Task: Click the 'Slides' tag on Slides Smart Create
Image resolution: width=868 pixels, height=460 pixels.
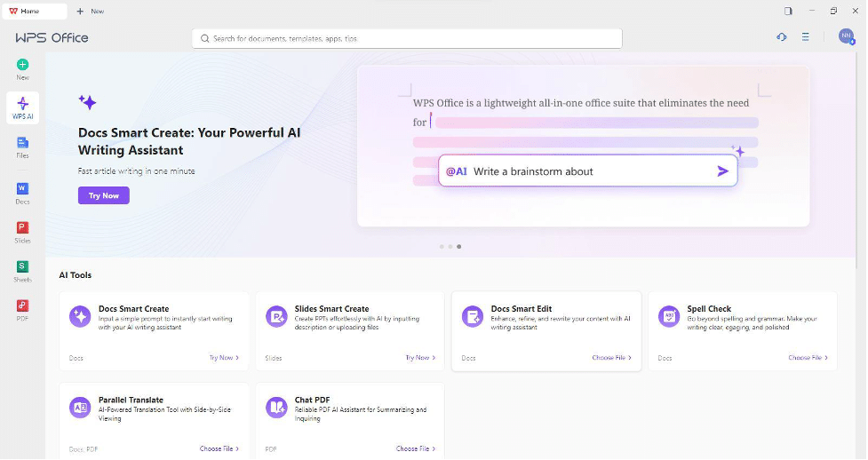Action: (x=274, y=358)
